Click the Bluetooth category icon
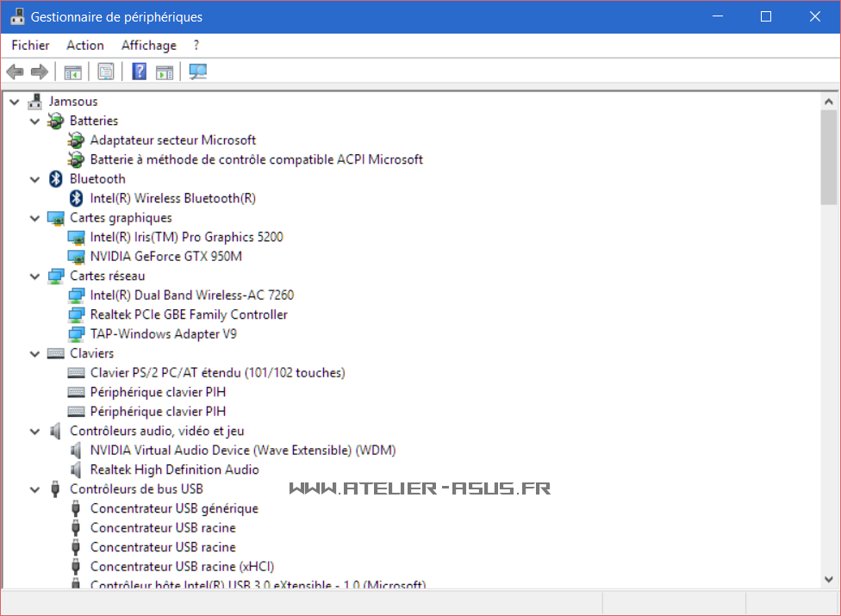841x616 pixels. pos(56,179)
